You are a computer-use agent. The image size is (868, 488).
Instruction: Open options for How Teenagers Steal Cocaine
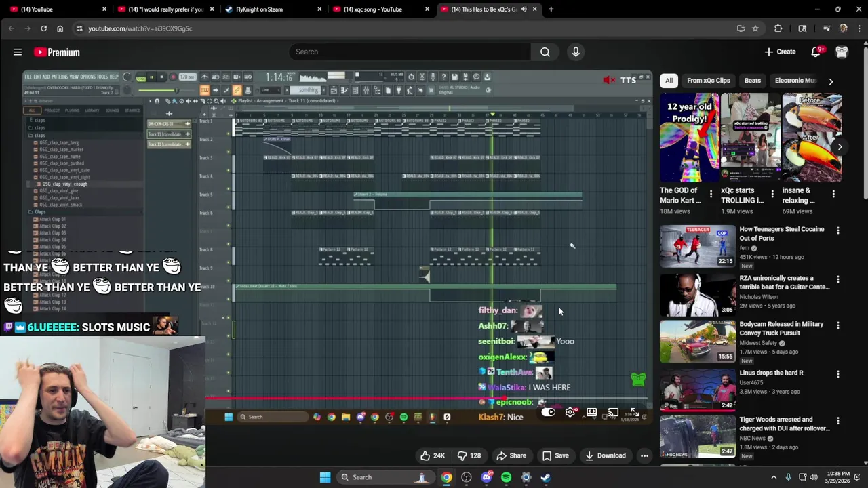(837, 231)
